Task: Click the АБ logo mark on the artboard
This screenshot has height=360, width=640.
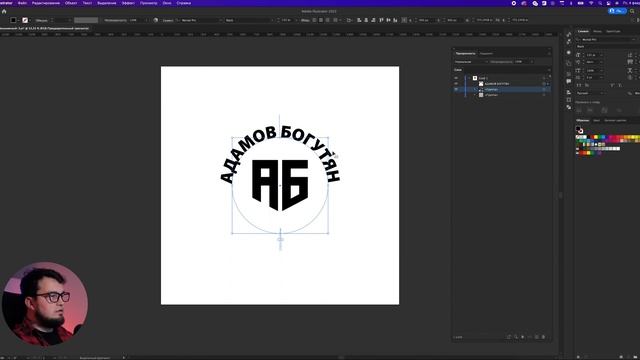Action: 280,185
